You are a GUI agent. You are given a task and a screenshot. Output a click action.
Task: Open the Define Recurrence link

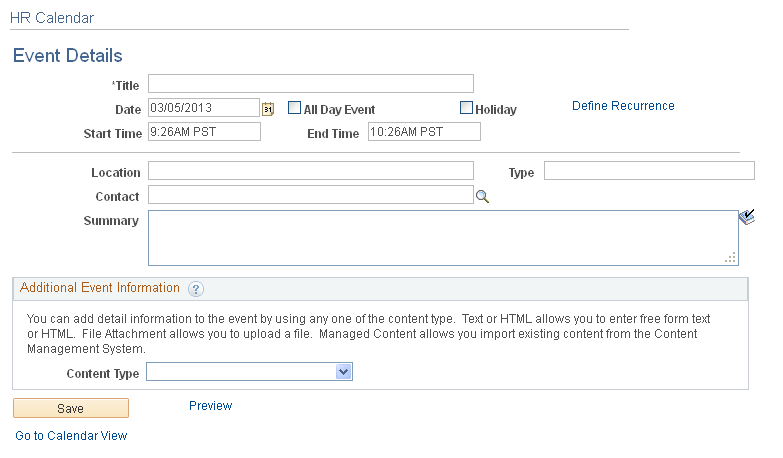tap(623, 106)
